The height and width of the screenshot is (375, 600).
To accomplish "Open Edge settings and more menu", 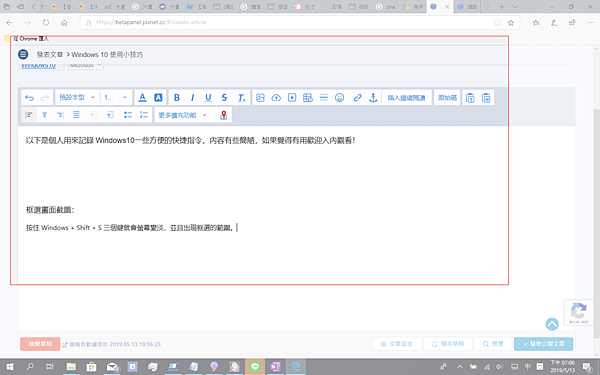I will tap(590, 23).
